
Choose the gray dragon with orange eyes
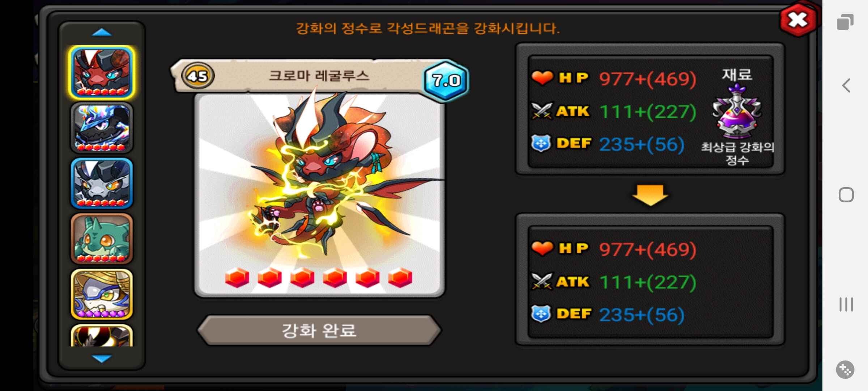click(102, 183)
